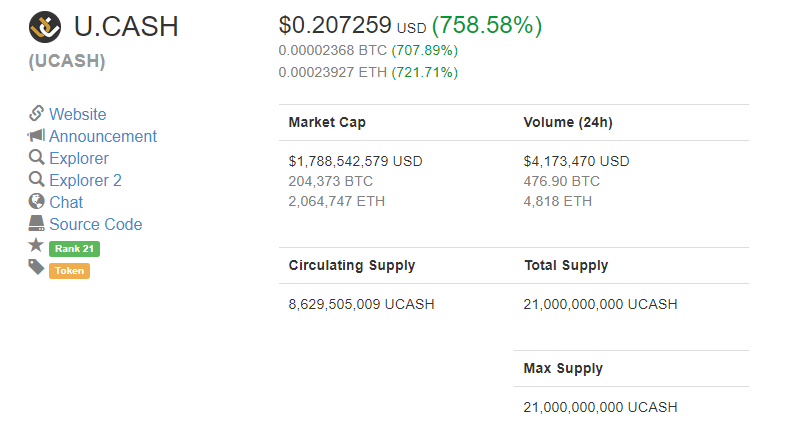The height and width of the screenshot is (446, 797).
Task: Click the star icon beside Rank 21
Action: click(36, 246)
